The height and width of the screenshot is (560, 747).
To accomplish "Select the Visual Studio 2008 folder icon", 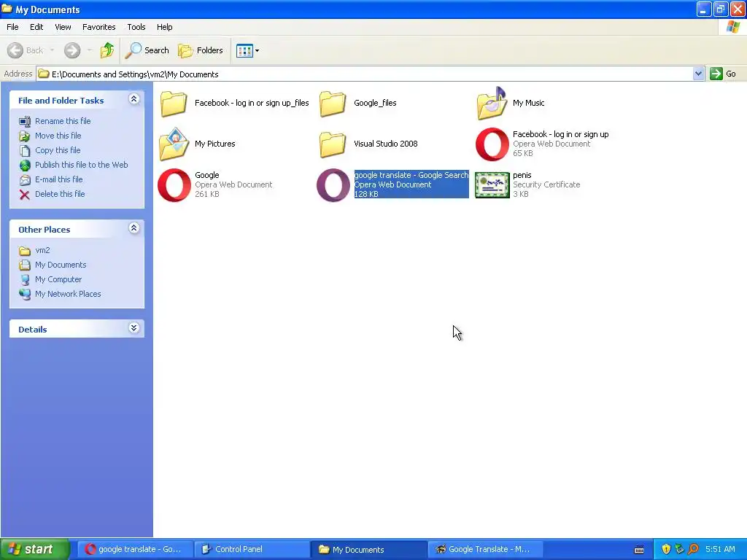I will pos(333,144).
